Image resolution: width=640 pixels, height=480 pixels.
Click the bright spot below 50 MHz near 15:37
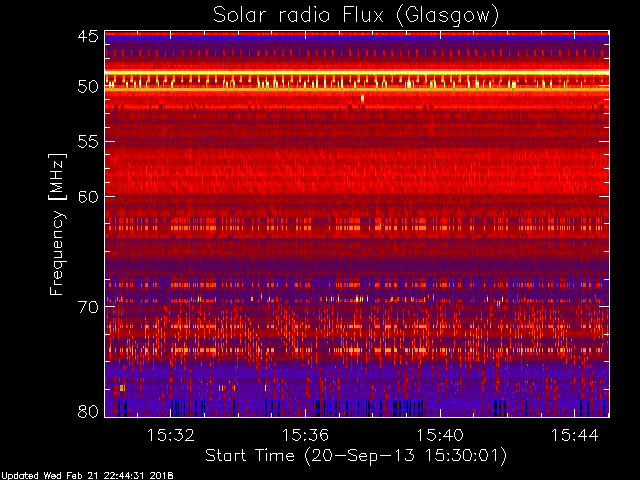[362, 98]
